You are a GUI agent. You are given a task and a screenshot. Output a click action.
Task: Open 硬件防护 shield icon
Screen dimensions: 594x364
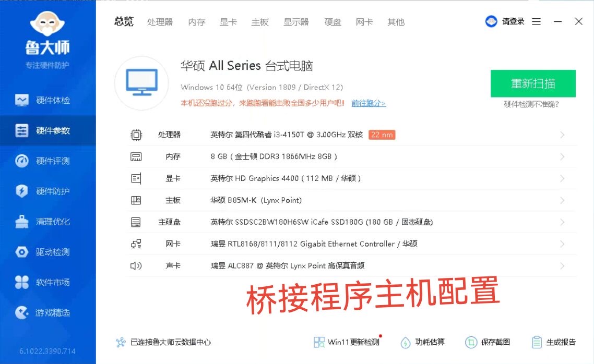tap(21, 191)
